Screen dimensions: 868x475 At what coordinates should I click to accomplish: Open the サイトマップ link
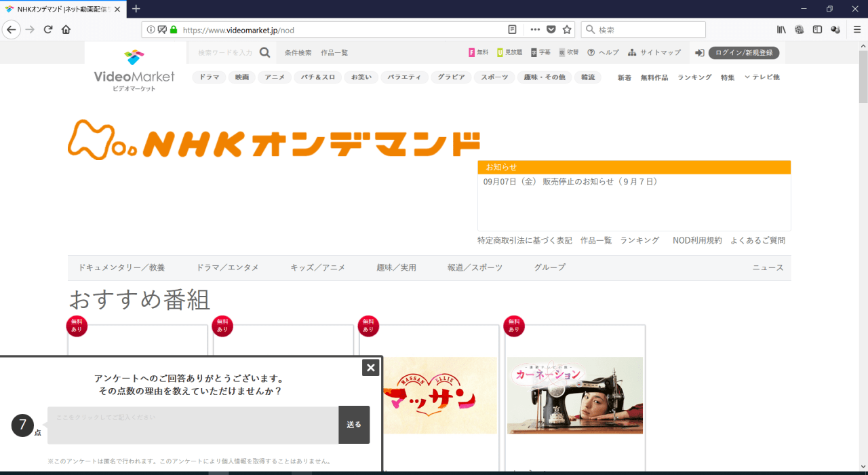[x=654, y=53]
